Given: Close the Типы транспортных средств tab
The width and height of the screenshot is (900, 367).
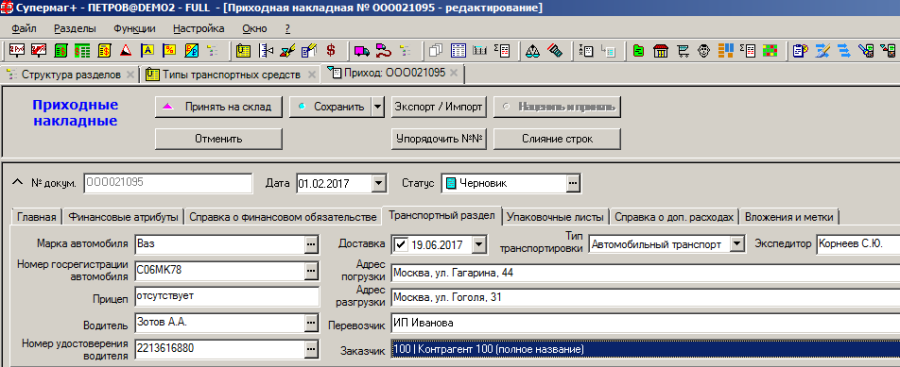Looking at the screenshot, I should tap(312, 75).
